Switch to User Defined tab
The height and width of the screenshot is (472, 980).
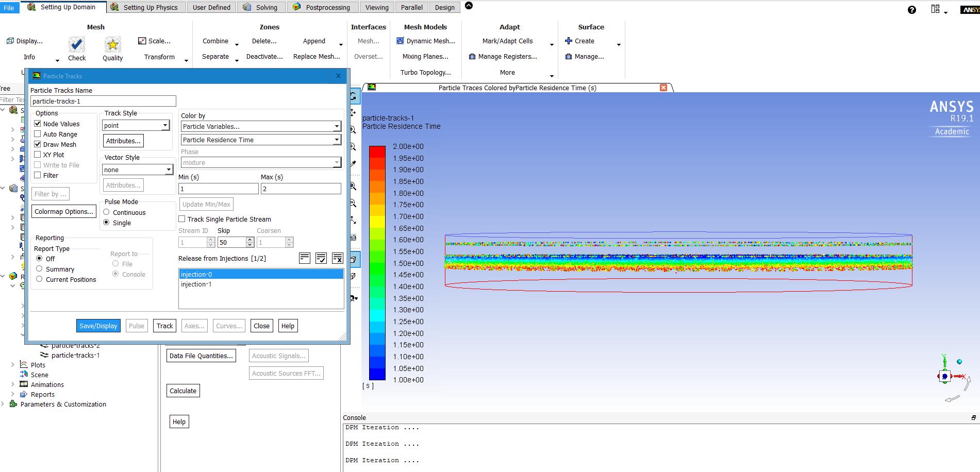(211, 7)
